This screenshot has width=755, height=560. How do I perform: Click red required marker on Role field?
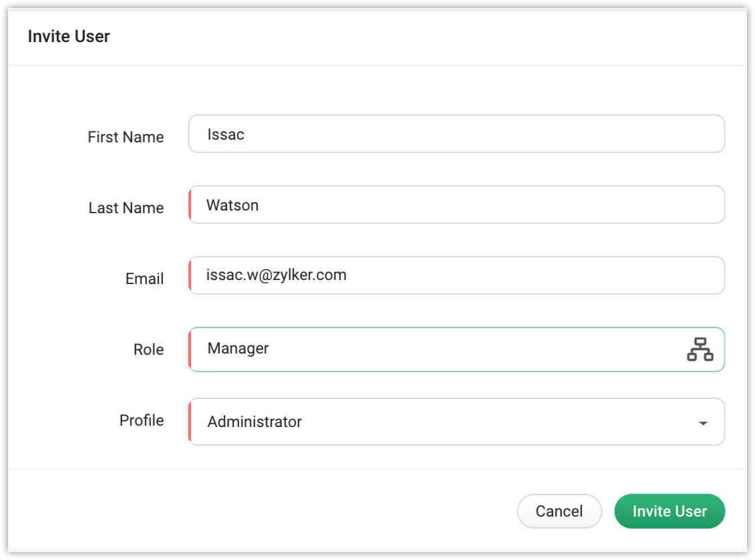click(x=190, y=349)
